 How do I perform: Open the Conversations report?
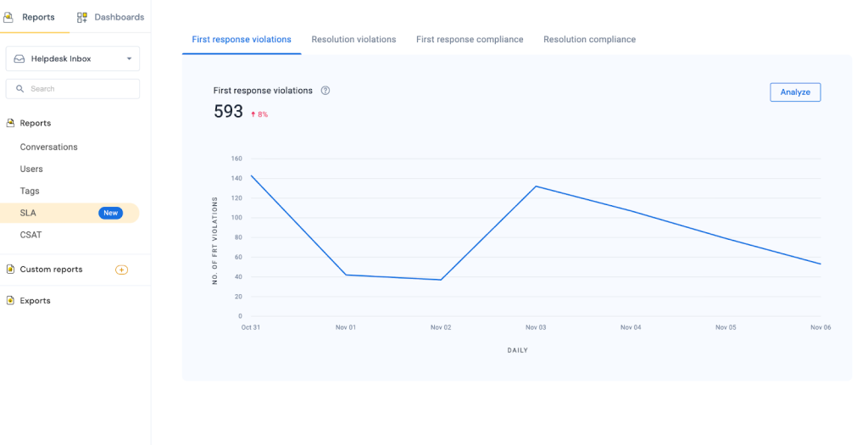(48, 147)
